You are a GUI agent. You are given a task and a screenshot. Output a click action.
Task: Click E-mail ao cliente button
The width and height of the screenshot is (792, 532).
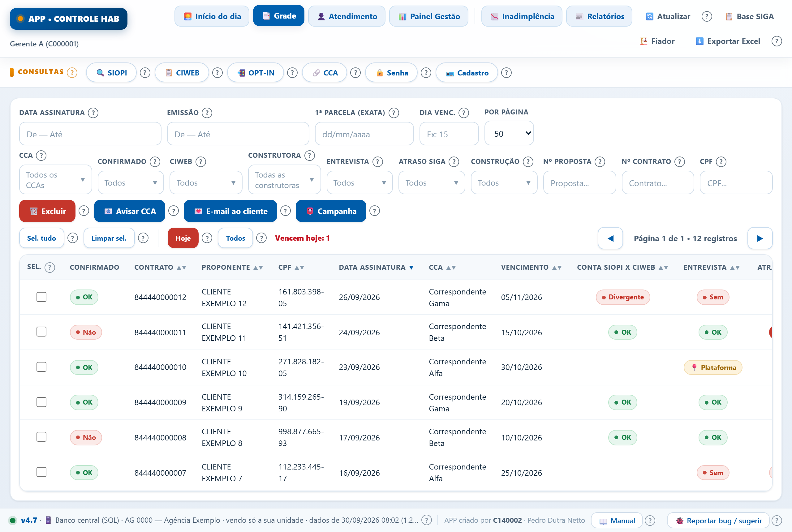pyautogui.click(x=230, y=211)
